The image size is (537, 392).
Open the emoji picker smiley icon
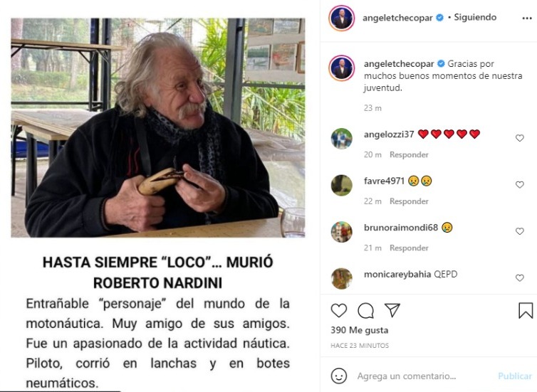339,376
